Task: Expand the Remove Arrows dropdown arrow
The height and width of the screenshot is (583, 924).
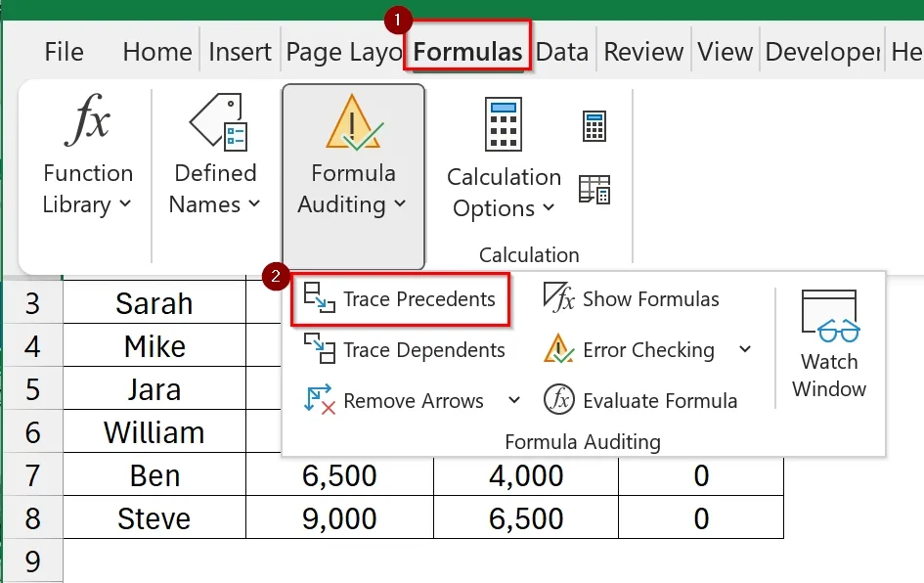Action: 514,401
